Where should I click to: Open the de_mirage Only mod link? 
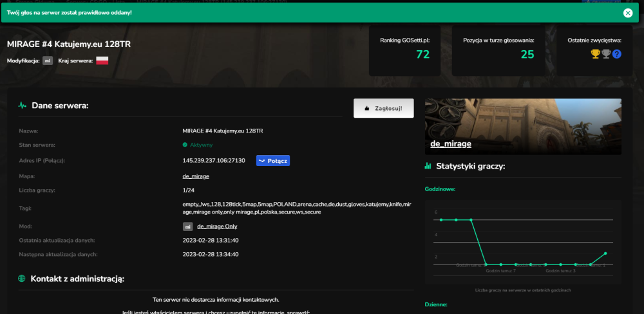[217, 226]
